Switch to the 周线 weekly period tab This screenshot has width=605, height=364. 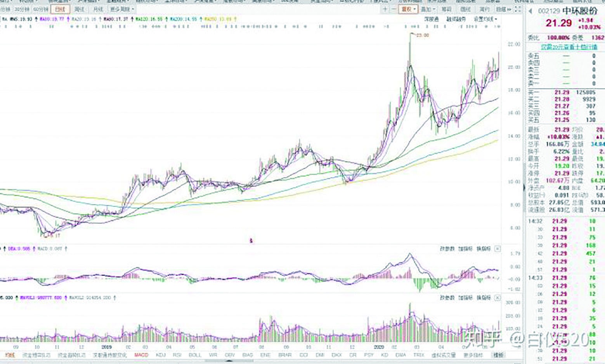pyautogui.click(x=79, y=9)
